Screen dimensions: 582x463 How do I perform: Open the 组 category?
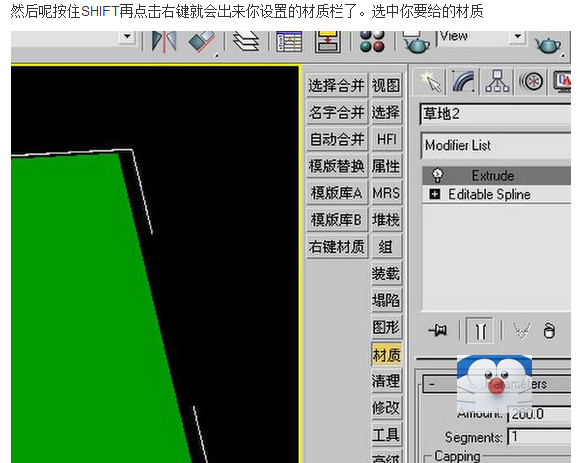(x=386, y=246)
